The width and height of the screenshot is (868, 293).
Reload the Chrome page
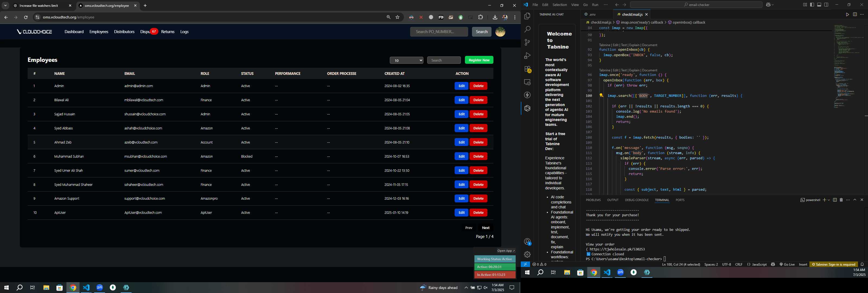click(x=25, y=17)
